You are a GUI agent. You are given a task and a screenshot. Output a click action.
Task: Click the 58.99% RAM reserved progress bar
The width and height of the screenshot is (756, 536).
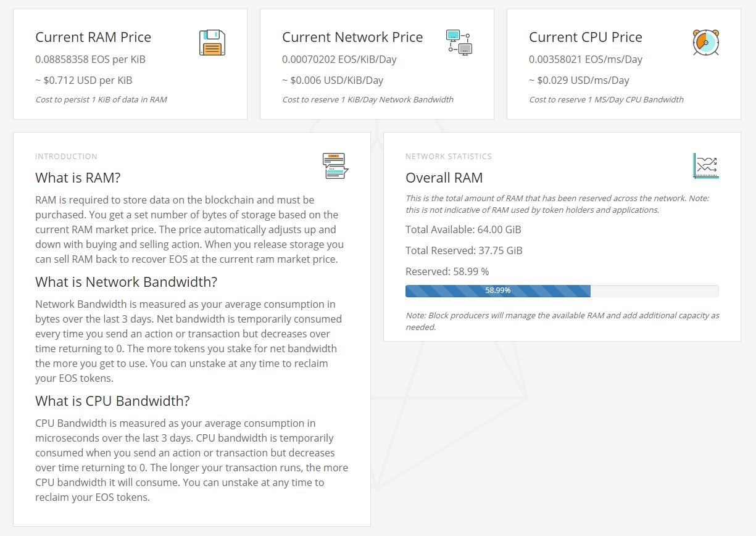pyautogui.click(x=497, y=291)
